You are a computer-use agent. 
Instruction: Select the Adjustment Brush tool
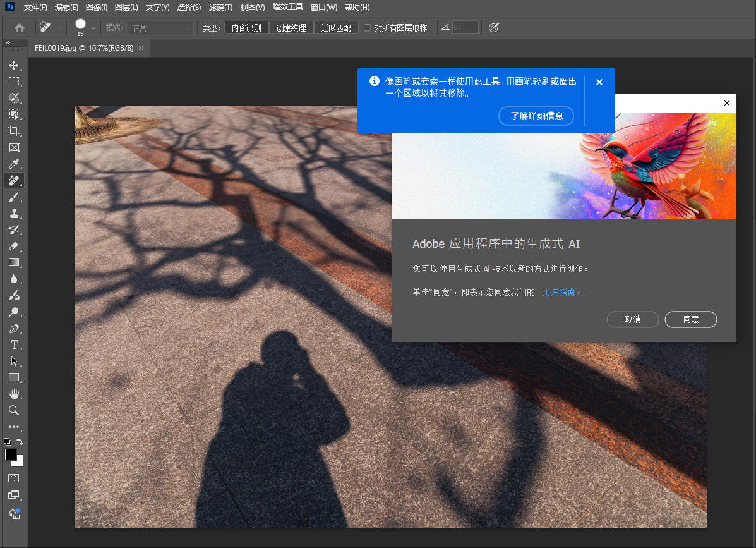coord(14,295)
